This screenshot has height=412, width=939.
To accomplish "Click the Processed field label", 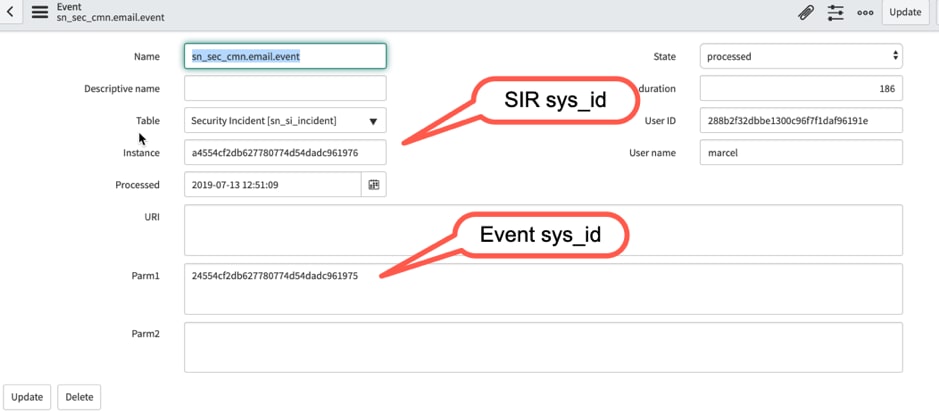I will [137, 185].
